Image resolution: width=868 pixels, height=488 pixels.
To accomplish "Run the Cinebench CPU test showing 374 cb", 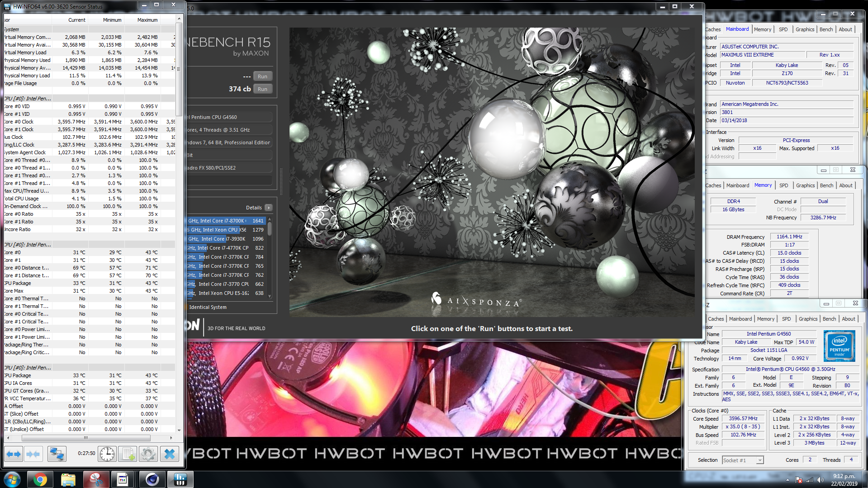I will pos(263,89).
